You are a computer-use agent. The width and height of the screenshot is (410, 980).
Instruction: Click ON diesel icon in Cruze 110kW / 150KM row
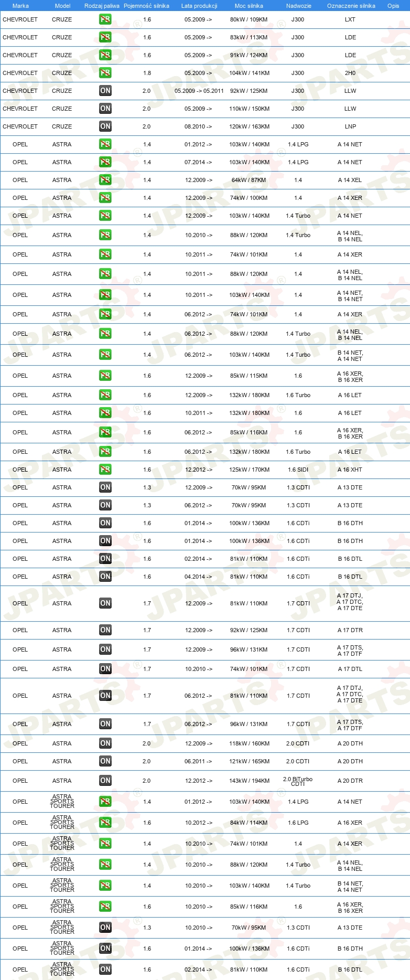[105, 109]
